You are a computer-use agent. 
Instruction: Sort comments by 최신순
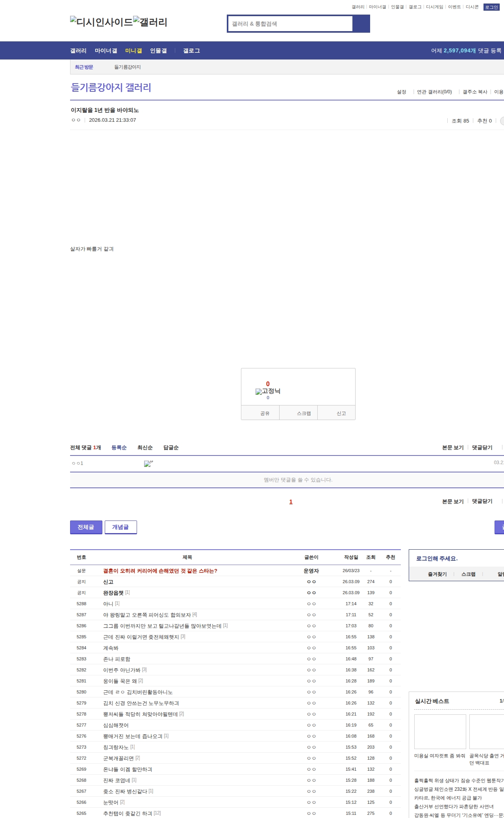[145, 448]
